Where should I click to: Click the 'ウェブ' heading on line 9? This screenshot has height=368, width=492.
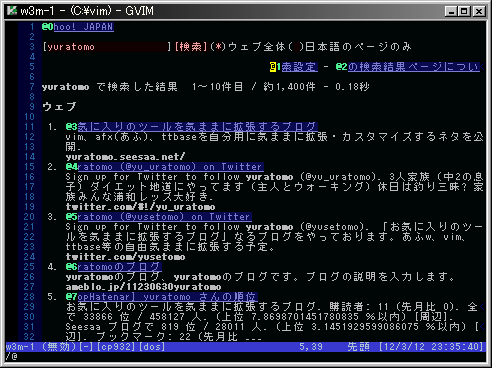[59, 107]
